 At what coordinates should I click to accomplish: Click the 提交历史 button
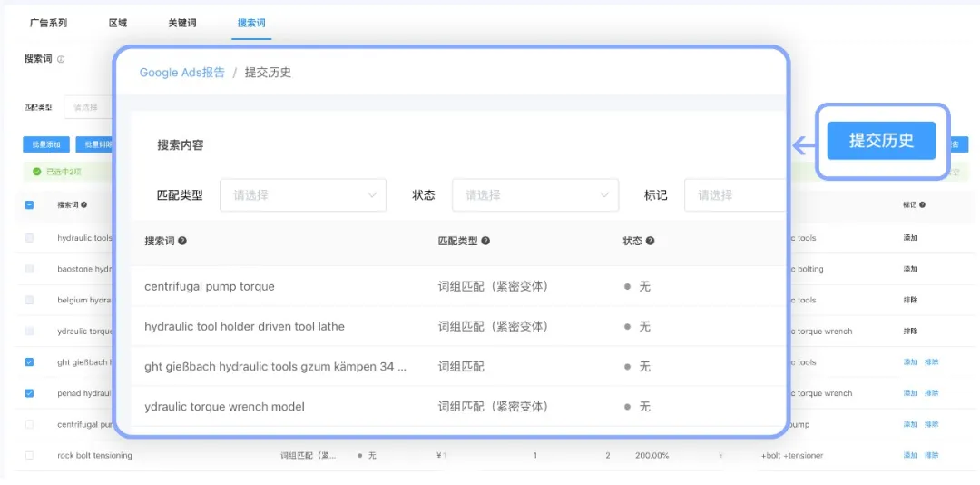(881, 141)
